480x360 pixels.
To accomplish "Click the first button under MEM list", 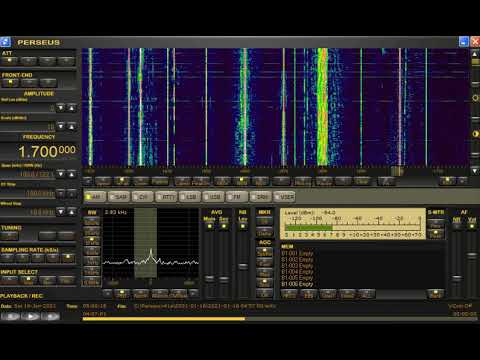I will coord(289,294).
